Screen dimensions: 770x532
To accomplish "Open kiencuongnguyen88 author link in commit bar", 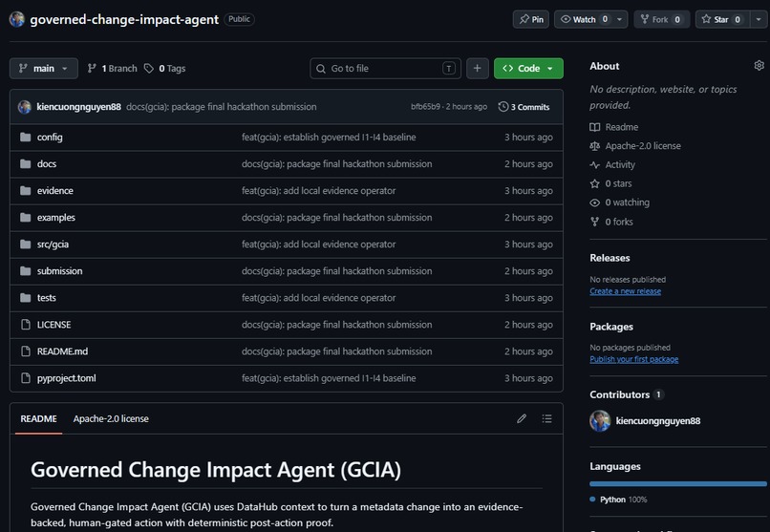I will 78,107.
